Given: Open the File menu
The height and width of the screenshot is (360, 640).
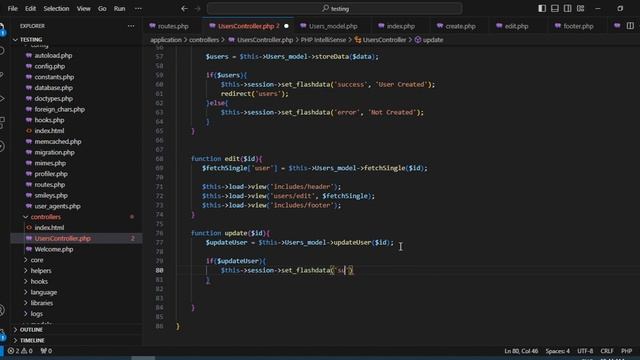Looking at the screenshot, I should click(x=12, y=9).
